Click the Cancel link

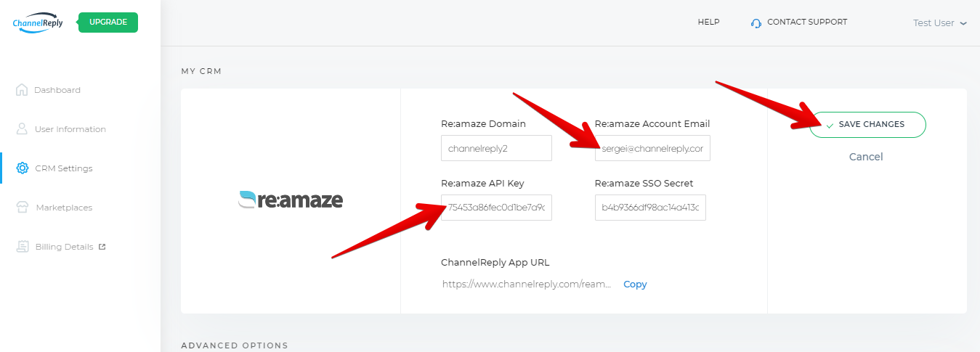[x=866, y=157]
